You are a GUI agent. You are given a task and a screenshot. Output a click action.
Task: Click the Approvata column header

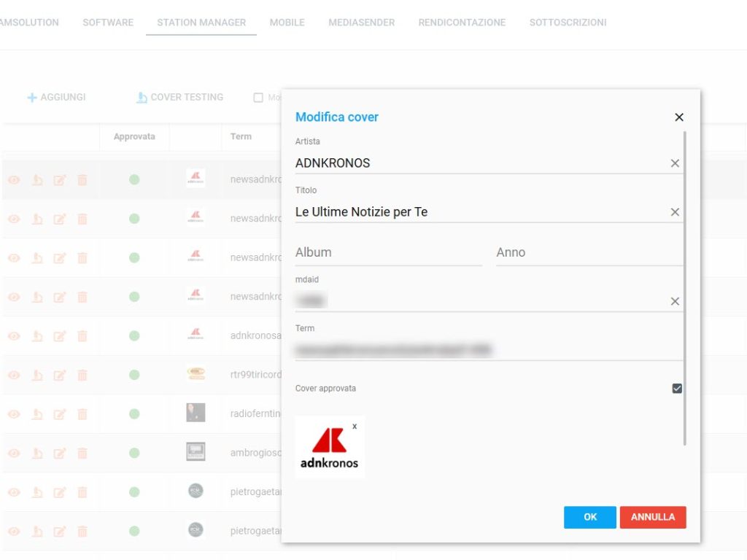[x=134, y=136]
